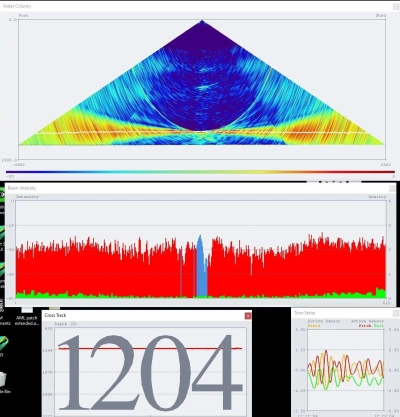Close the Time Series window

click(x=396, y=313)
